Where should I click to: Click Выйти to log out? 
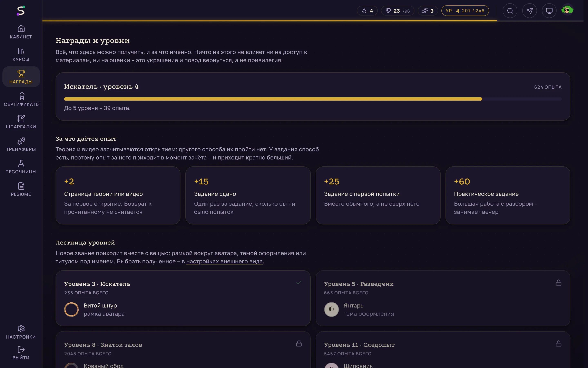coord(21,353)
